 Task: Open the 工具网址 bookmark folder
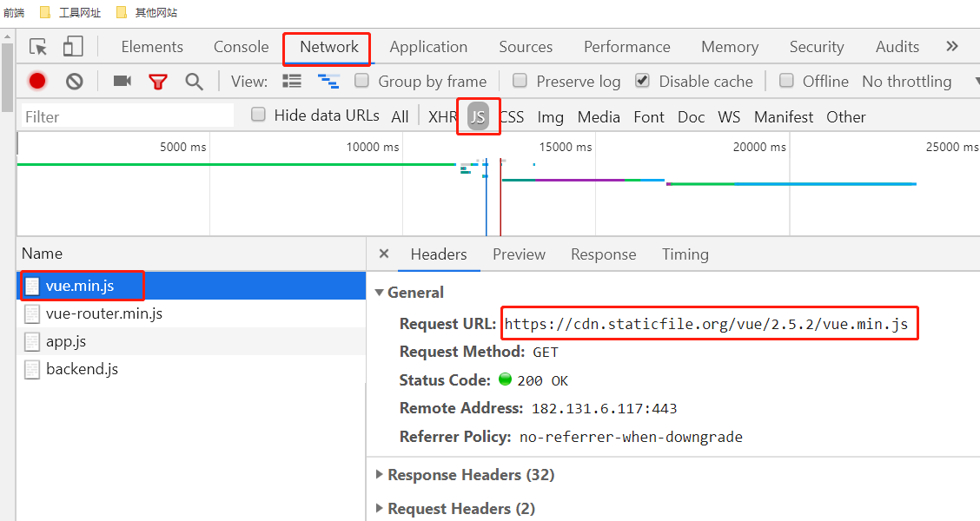pyautogui.click(x=70, y=12)
